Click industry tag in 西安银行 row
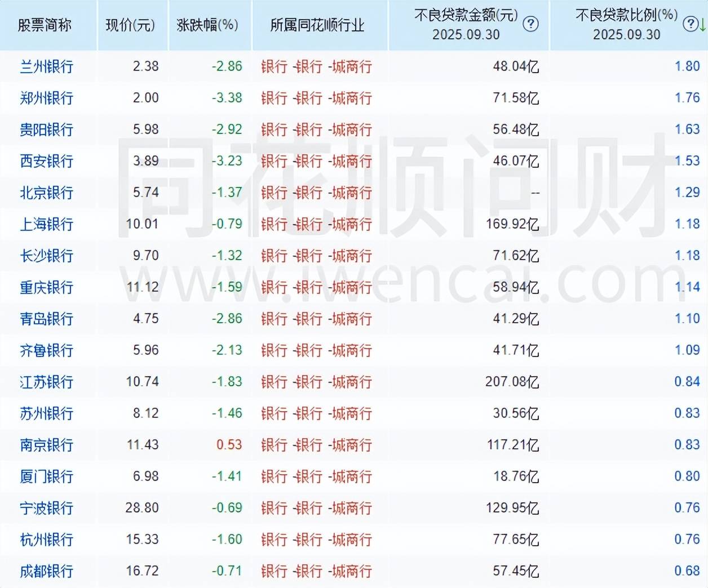 tap(316, 161)
